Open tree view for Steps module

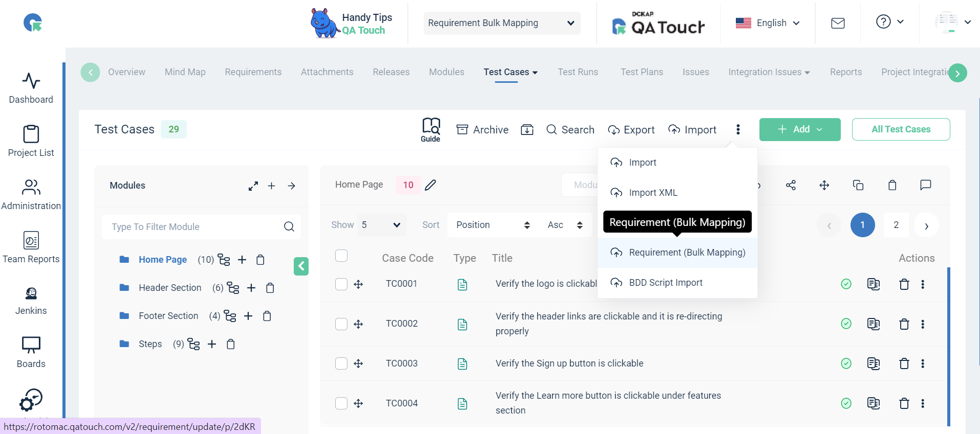click(x=193, y=344)
